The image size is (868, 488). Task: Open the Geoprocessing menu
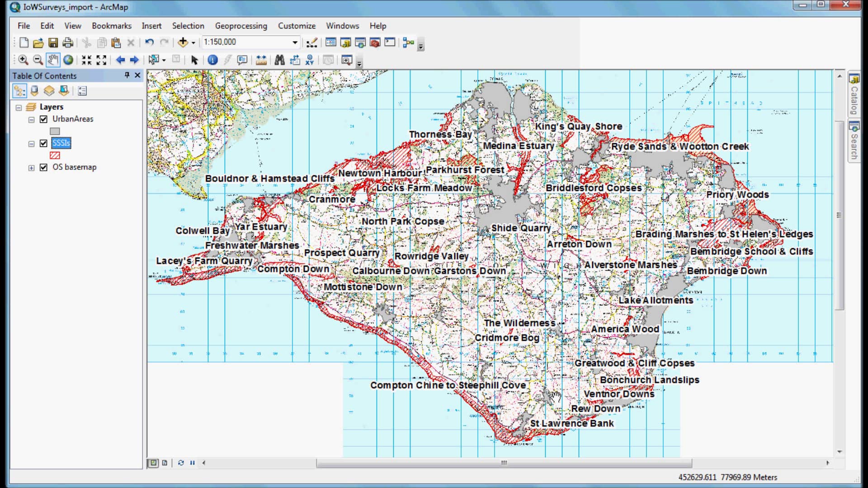click(241, 26)
